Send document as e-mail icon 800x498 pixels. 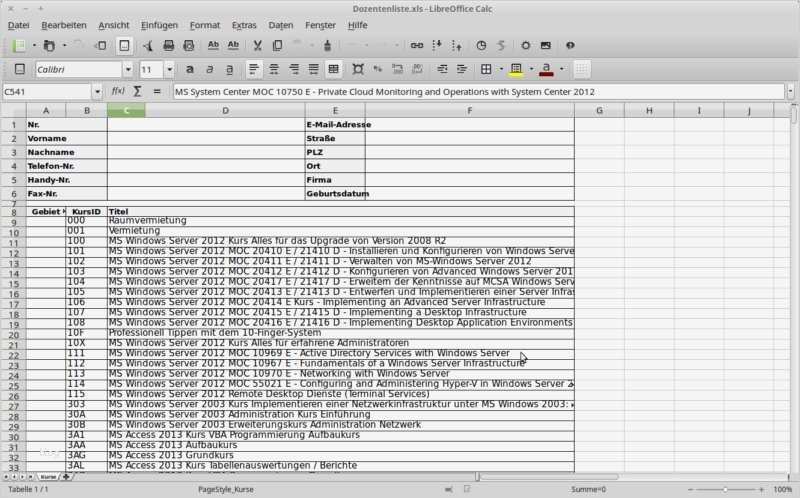coord(102,46)
